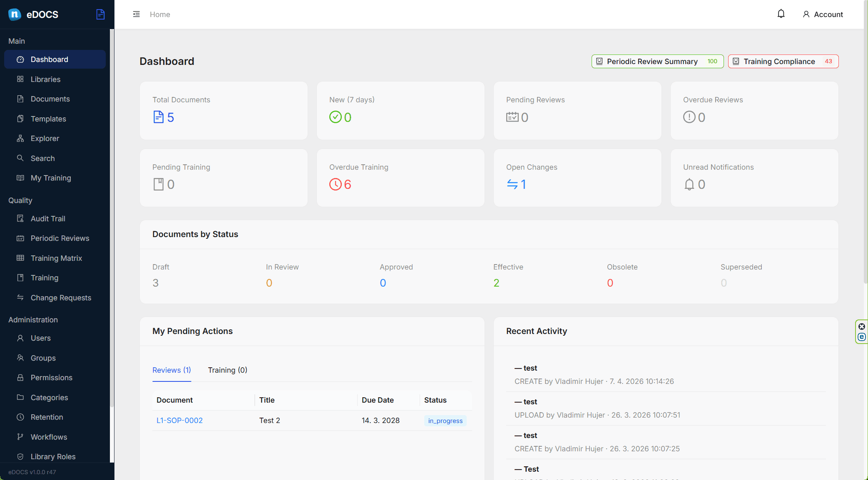Click the Periodic Reviews calendar icon
This screenshot has height=480, width=868.
[x=20, y=238]
